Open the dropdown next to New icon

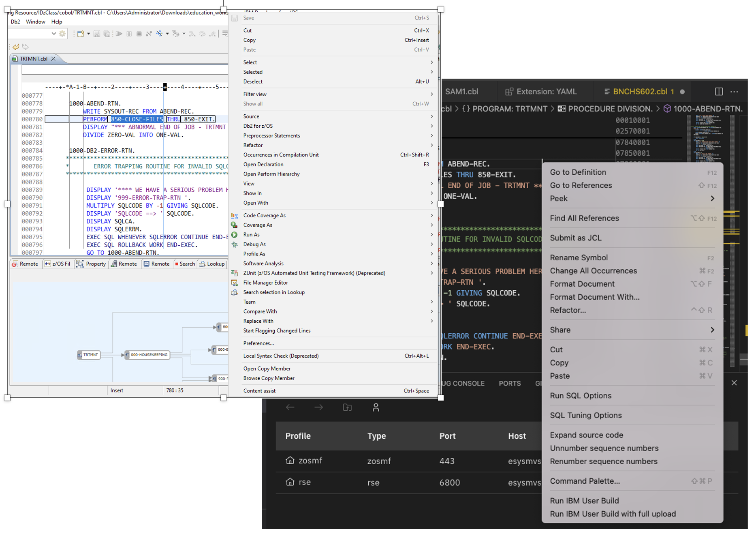[x=88, y=34]
